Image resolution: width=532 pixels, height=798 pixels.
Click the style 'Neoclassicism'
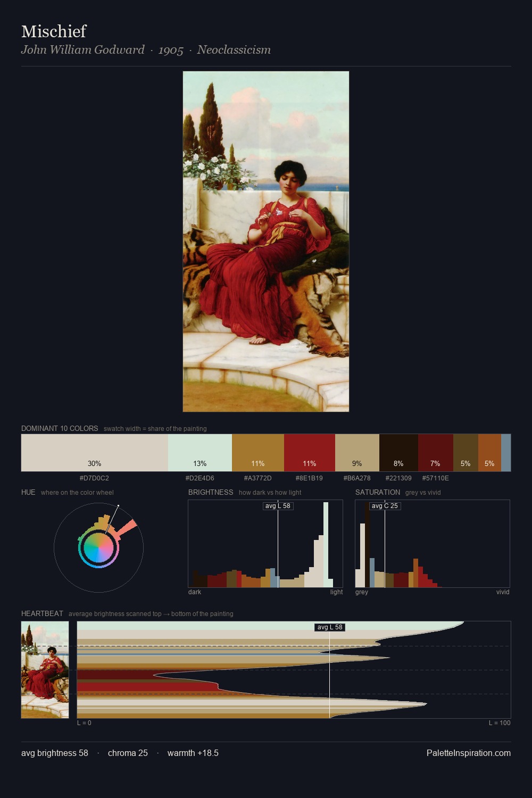coord(234,49)
